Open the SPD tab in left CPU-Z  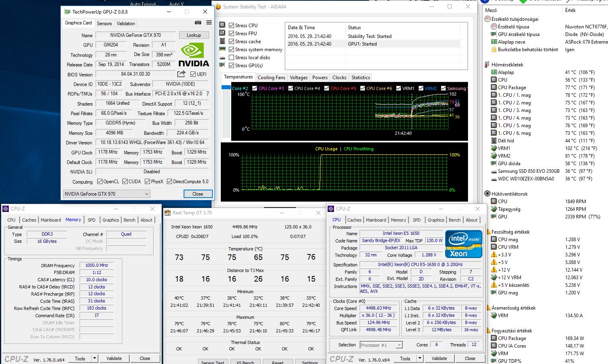[x=92, y=220]
